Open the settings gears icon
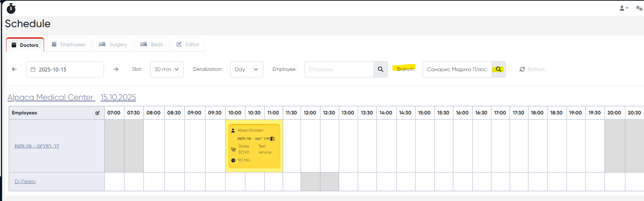Viewport: 644px width, 201px height. [639, 8]
